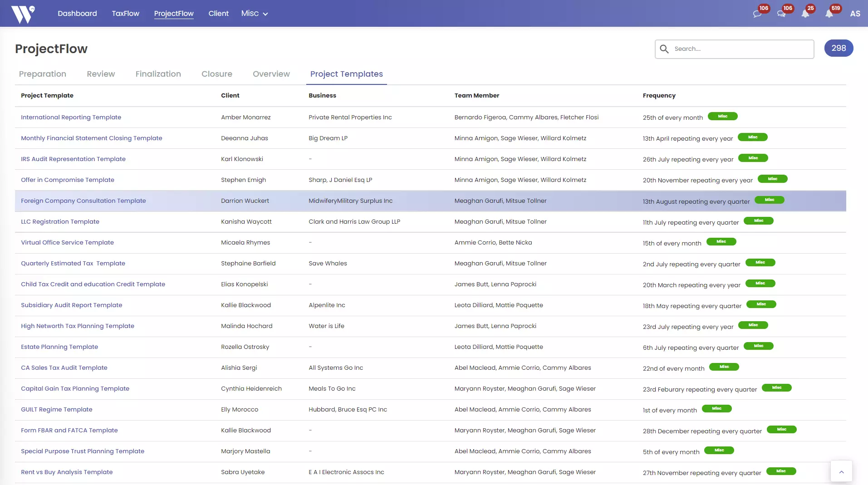Click the 298 count button

(x=838, y=48)
